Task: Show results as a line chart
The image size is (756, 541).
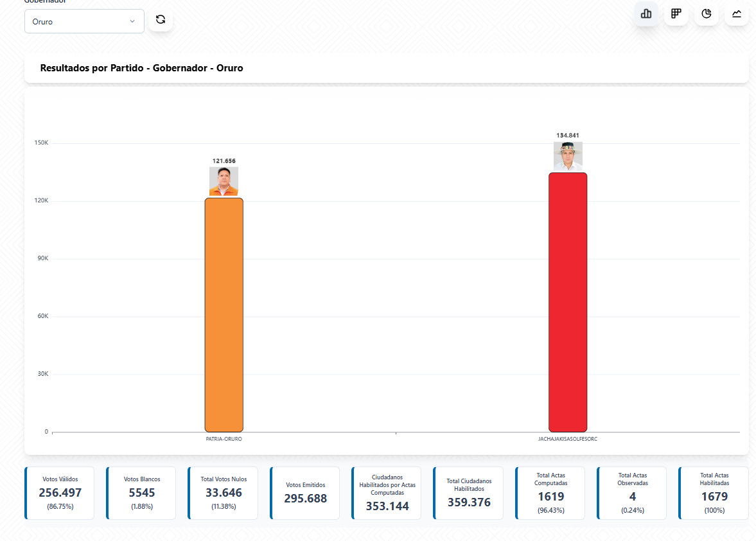Action: 737,13
